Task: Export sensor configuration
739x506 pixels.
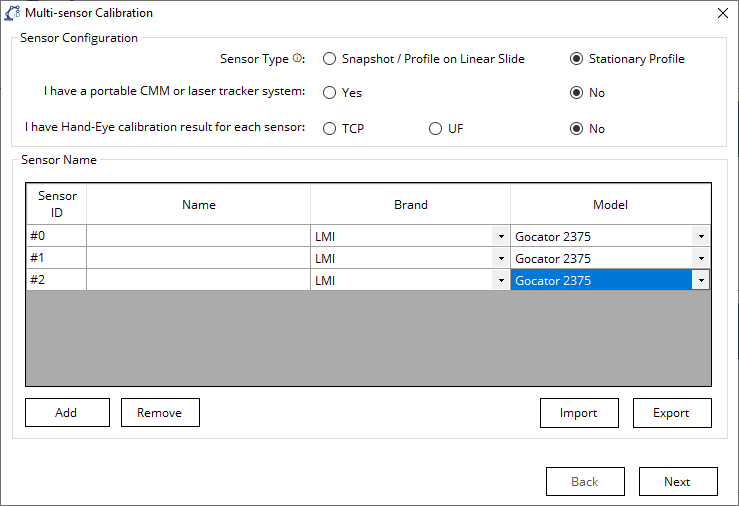Action: (672, 413)
